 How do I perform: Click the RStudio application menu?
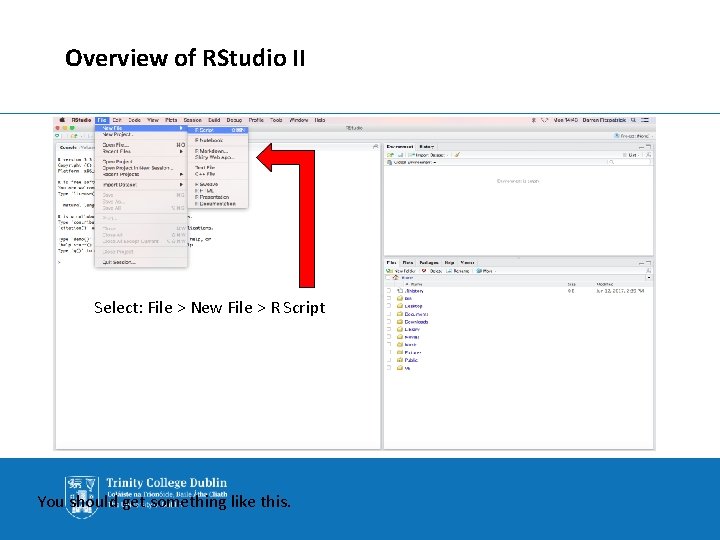pos(81,120)
